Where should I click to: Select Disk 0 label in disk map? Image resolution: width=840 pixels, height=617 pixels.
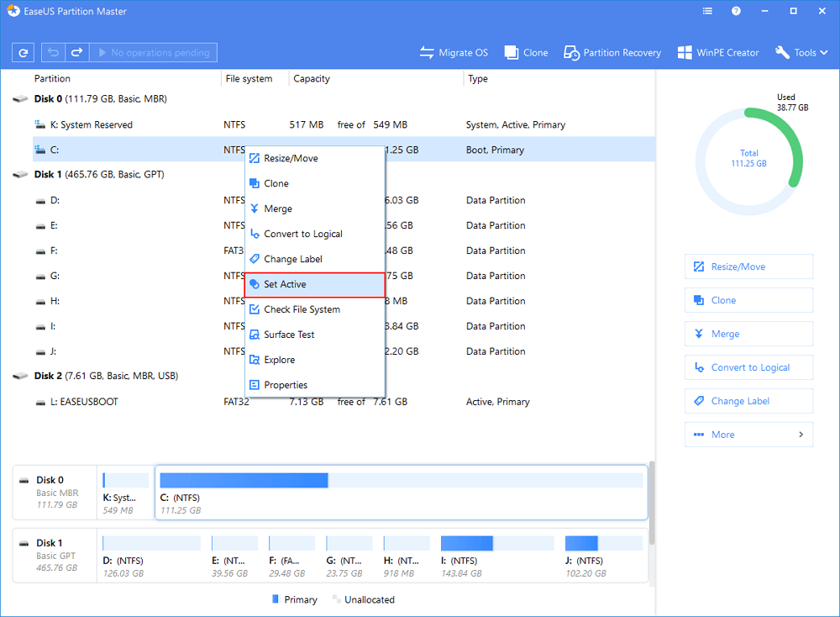(55, 492)
